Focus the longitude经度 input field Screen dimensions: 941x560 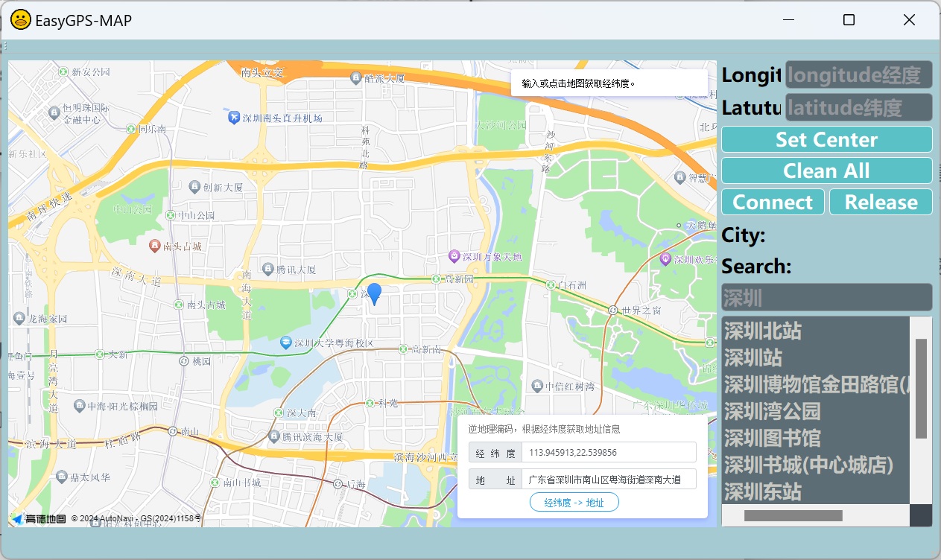(859, 74)
